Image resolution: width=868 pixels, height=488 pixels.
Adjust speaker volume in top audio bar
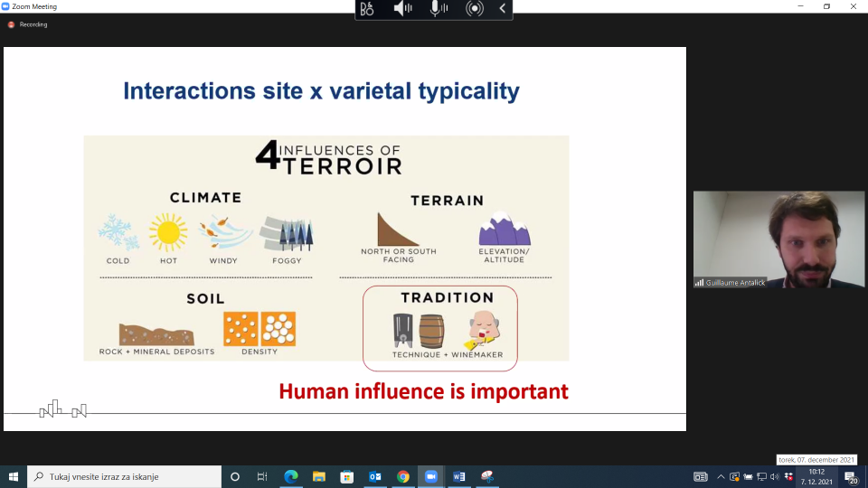(x=402, y=8)
